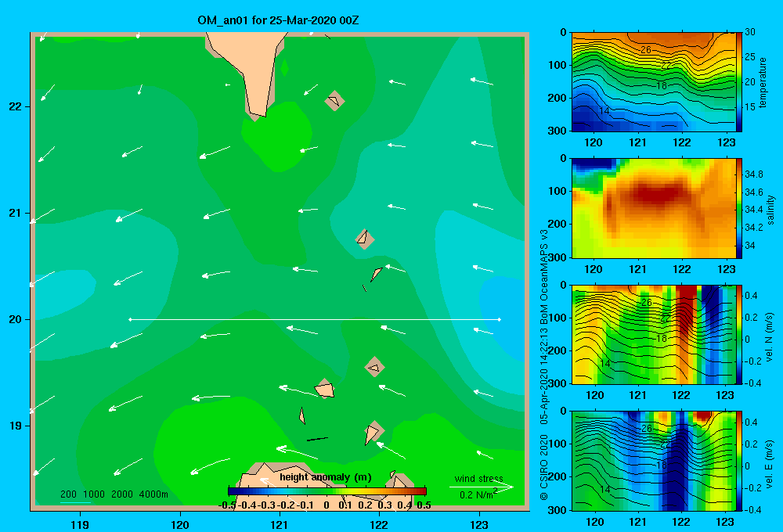The image size is (783, 532).
Task: Click the "salinity" vertical axis label
Action: click(770, 210)
